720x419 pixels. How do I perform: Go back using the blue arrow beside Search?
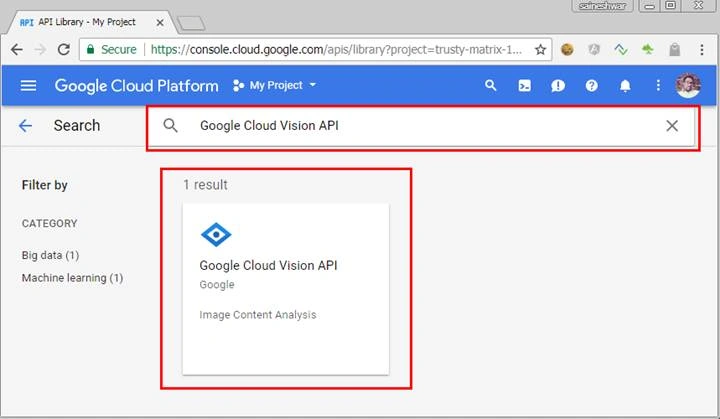pos(25,125)
